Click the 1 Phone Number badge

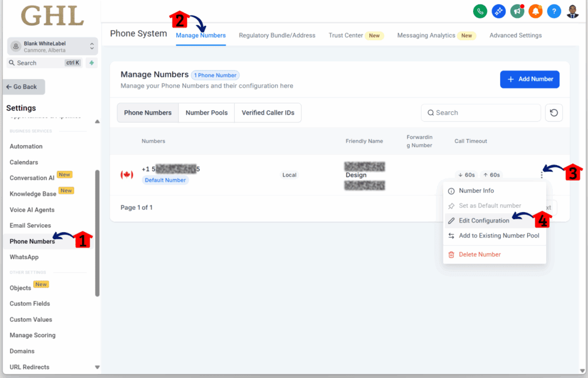click(215, 75)
